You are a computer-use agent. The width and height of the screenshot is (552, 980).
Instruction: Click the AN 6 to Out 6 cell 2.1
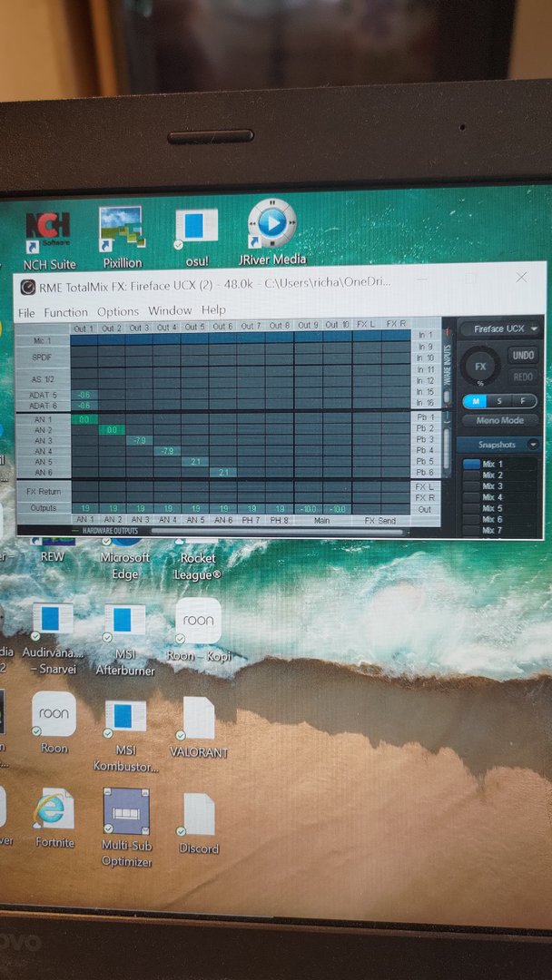[x=222, y=473]
